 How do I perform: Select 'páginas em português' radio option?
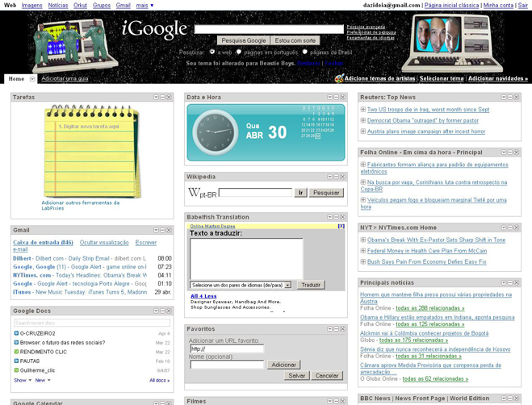coord(239,52)
